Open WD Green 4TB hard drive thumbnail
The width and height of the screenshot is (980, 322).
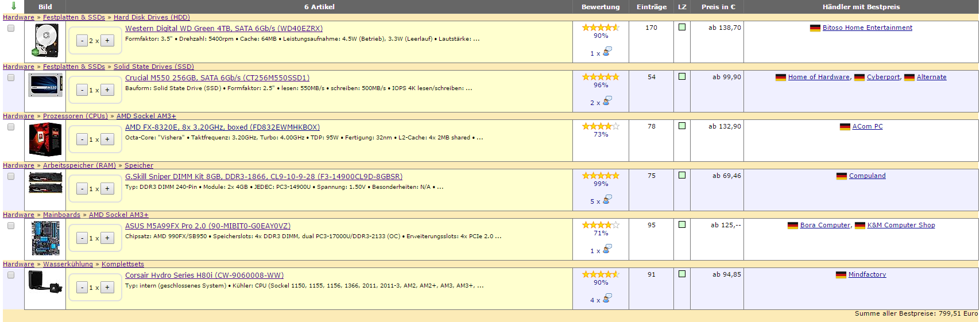(x=46, y=41)
